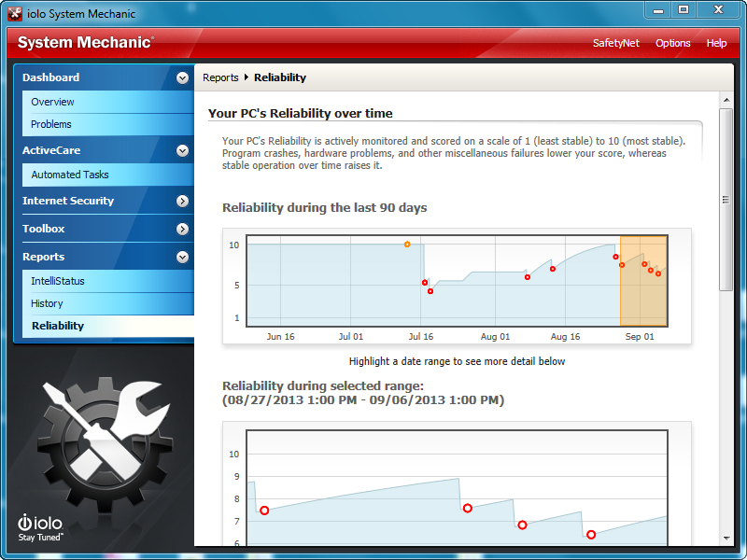Viewport: 747px width, 560px height.
Task: Minimize the System Mechanic window
Action: pos(658,10)
